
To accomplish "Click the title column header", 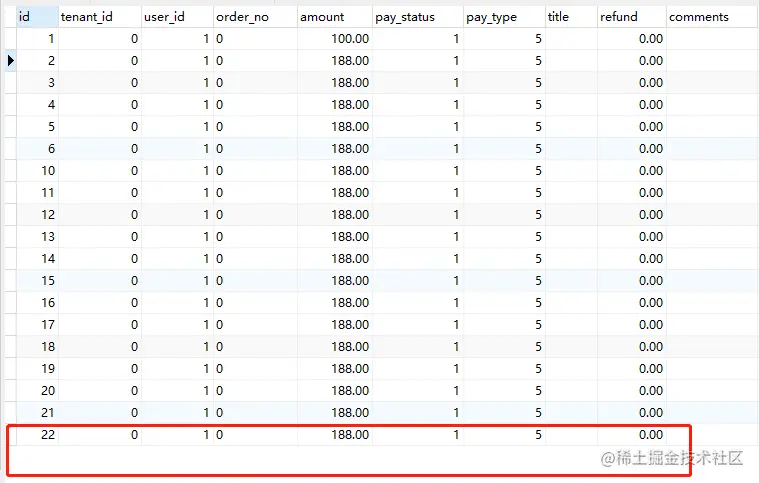I will tap(571, 17).
